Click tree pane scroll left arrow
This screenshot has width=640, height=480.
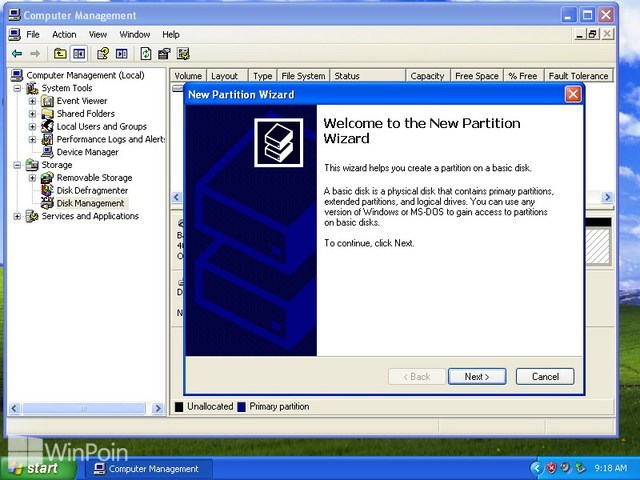pos(14,408)
